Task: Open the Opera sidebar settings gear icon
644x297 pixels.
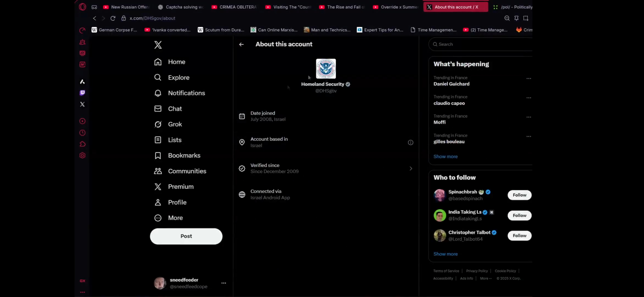Action: [x=82, y=155]
